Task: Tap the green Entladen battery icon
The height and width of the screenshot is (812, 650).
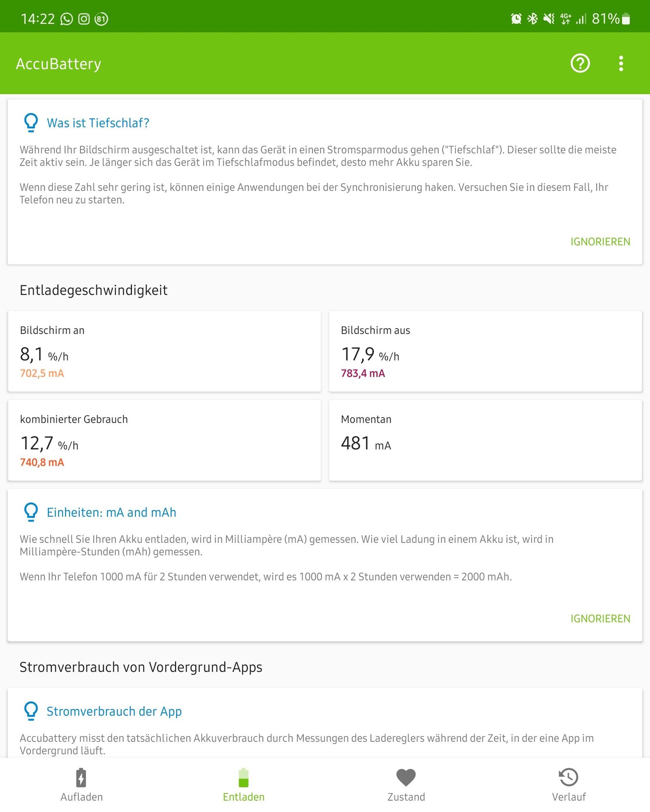Action: 244,777
